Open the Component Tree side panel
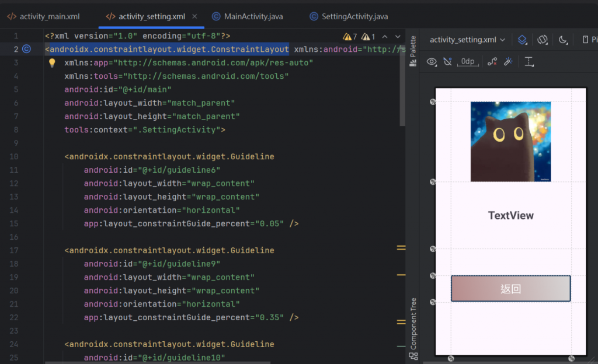 tap(413, 328)
